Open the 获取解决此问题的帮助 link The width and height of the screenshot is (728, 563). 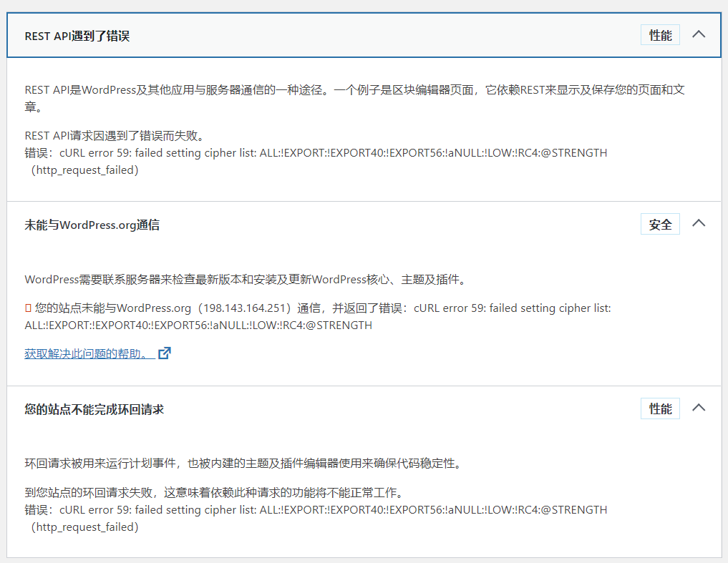(x=89, y=353)
